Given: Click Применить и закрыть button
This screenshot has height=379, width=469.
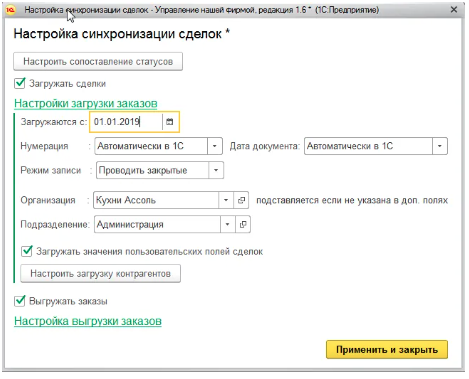Looking at the screenshot, I should point(387,349).
